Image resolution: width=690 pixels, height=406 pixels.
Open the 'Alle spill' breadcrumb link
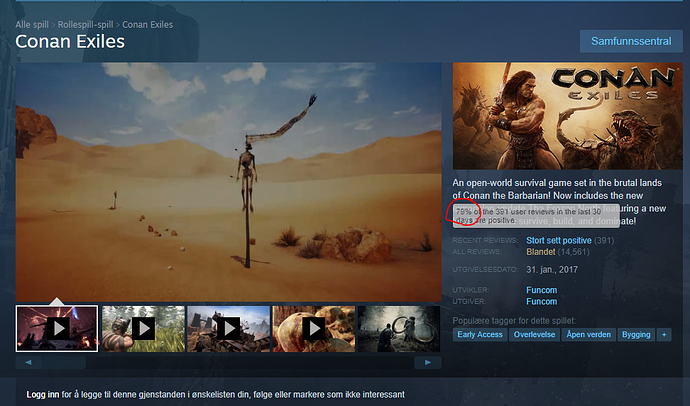32,25
